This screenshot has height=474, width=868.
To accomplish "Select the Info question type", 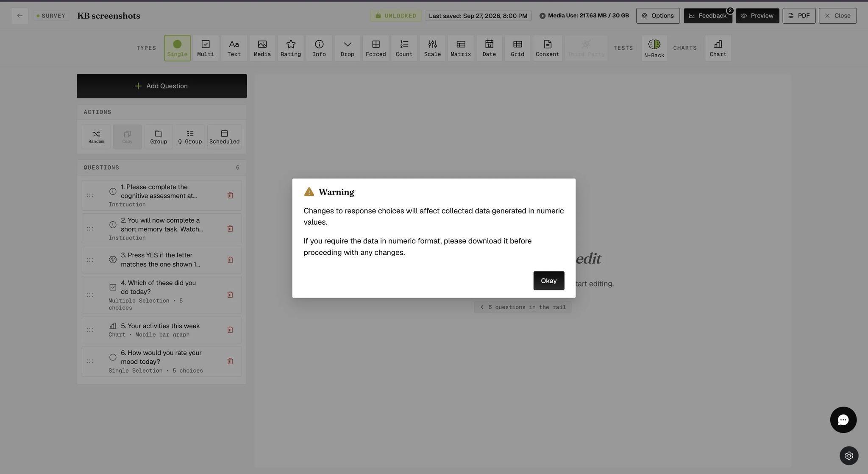I will click(x=319, y=48).
